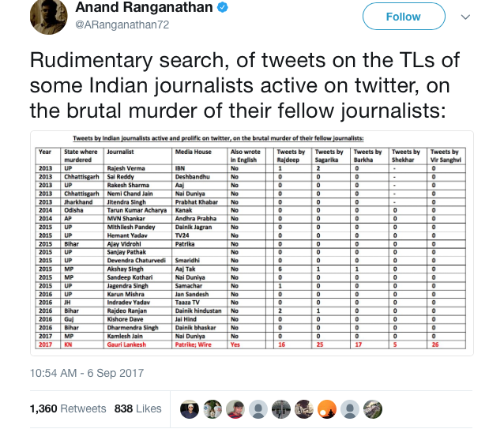Click third liker avatar with red shirt

pyautogui.click(x=235, y=408)
